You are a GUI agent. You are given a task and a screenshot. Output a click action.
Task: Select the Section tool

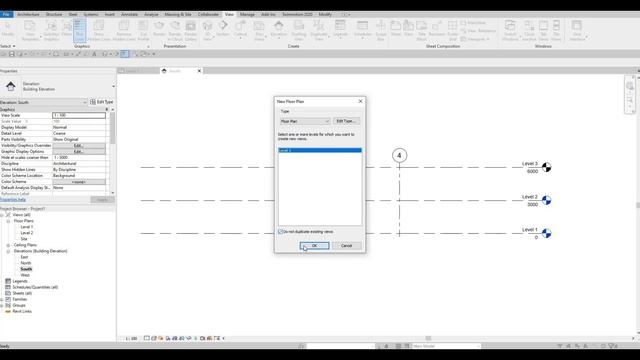point(223,29)
